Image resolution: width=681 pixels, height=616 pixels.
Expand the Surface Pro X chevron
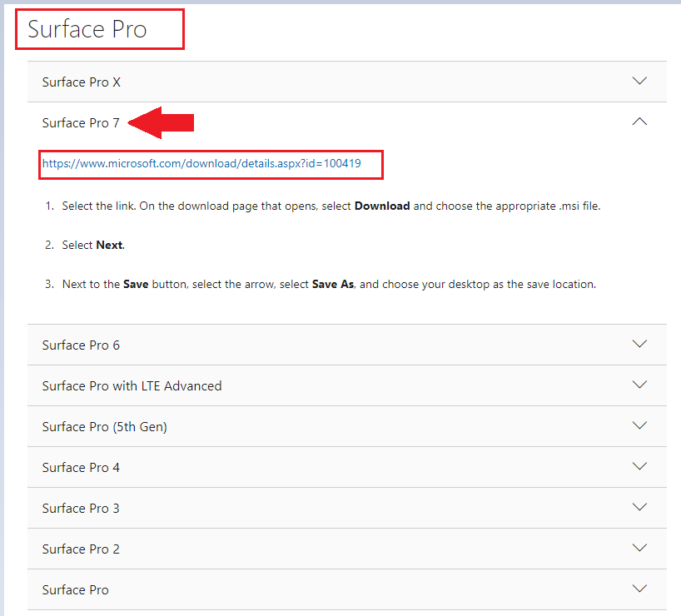pos(639,81)
